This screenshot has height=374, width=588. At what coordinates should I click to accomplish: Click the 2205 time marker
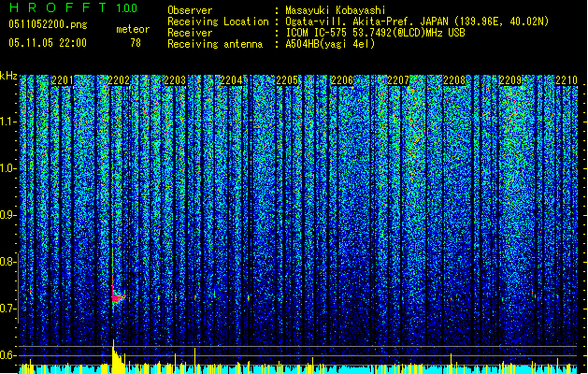(287, 80)
